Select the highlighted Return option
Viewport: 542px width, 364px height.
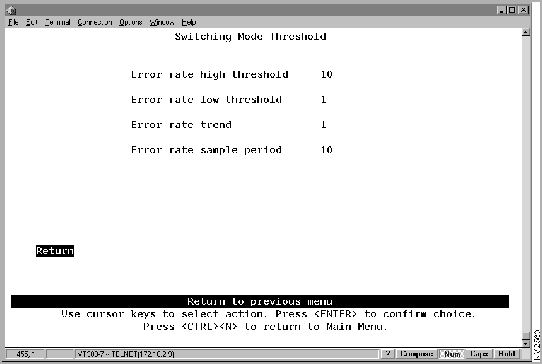(x=55, y=251)
